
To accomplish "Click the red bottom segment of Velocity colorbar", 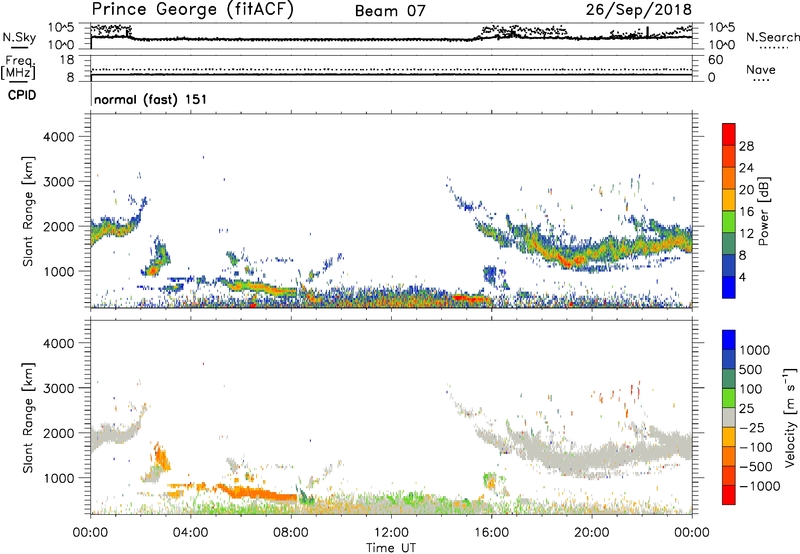I will [x=729, y=495].
